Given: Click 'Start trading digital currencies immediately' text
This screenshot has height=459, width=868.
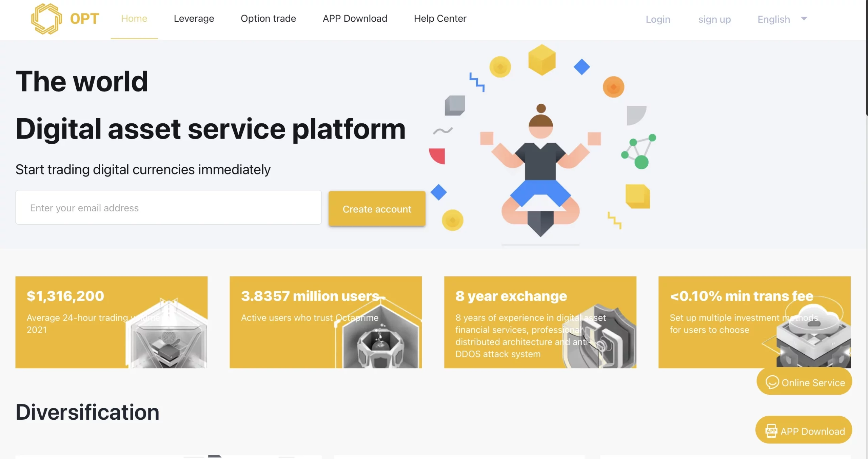Looking at the screenshot, I should pos(143,169).
